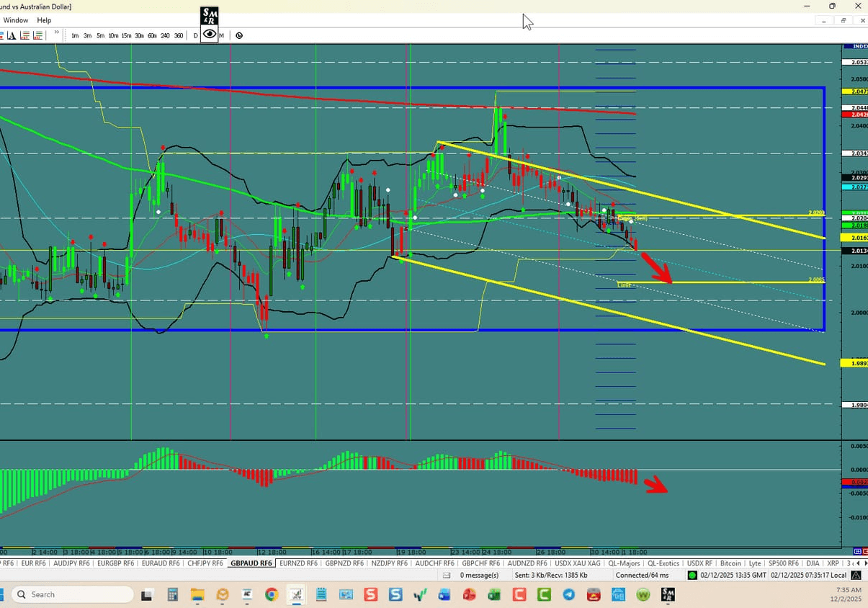Select the Bitcoin tab at the bottom
Image resolution: width=868 pixels, height=608 pixels.
tap(730, 563)
